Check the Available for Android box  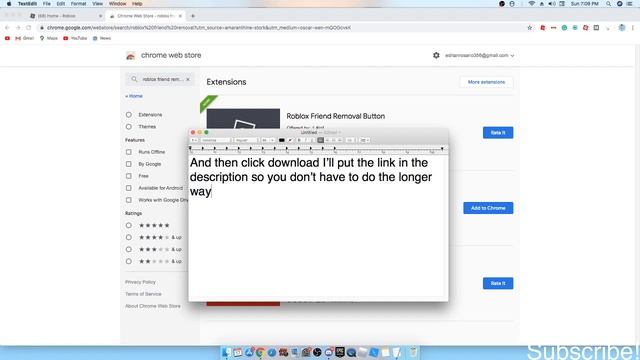[x=129, y=188]
